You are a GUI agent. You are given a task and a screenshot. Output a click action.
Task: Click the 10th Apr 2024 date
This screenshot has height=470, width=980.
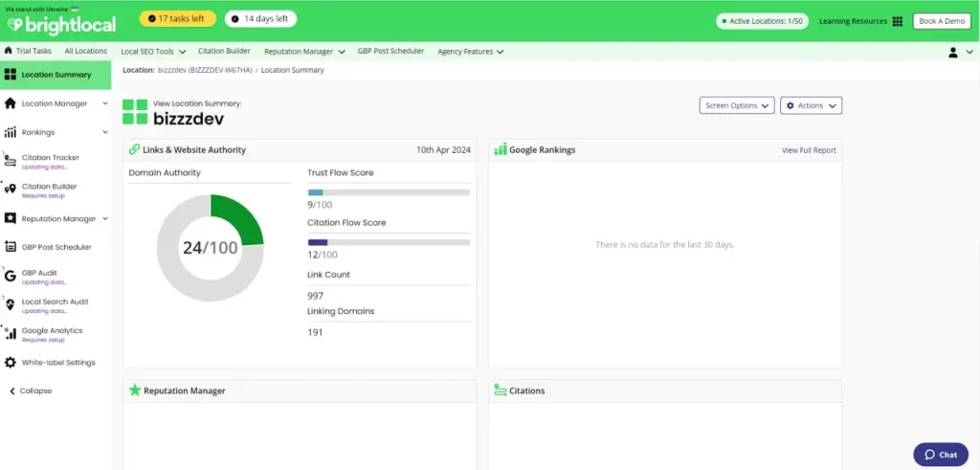(x=444, y=150)
